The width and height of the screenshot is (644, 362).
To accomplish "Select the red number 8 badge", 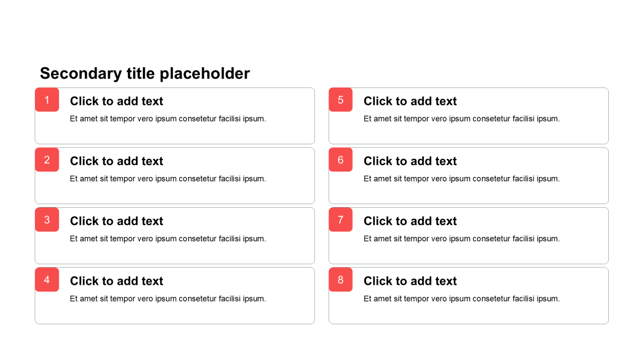I will [x=341, y=280].
